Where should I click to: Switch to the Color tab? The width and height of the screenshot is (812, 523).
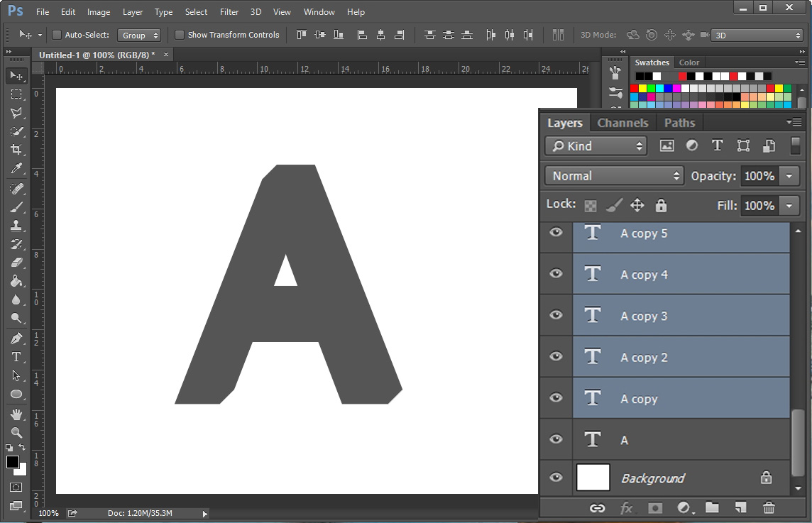point(689,62)
